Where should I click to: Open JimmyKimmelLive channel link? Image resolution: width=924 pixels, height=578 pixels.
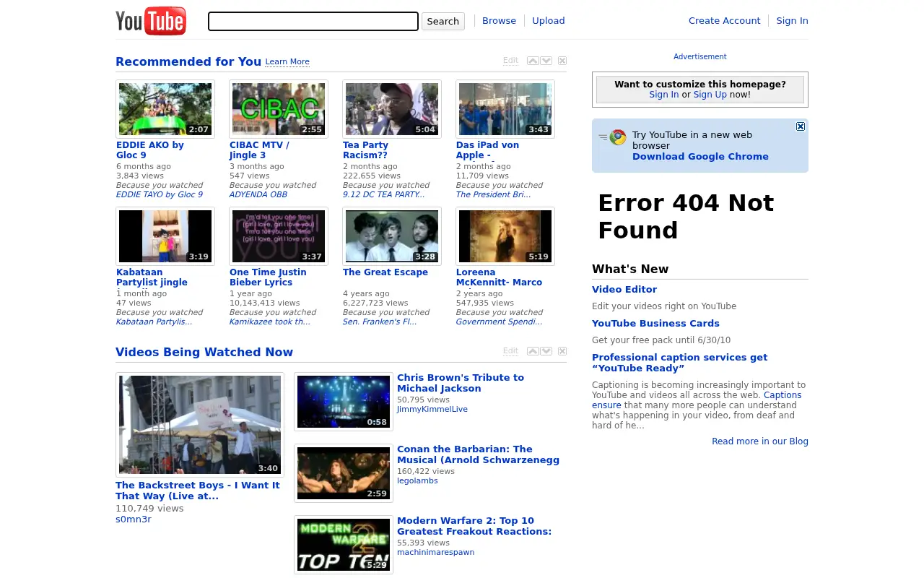(432, 410)
